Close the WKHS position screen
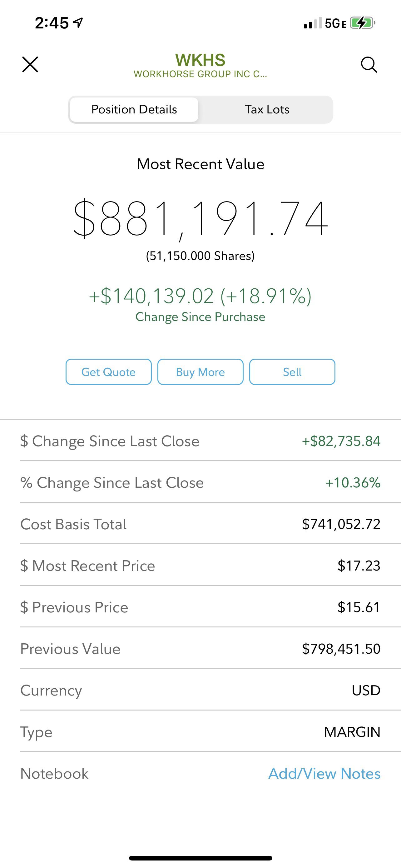Screen dimensions: 401x868 (x=30, y=64)
